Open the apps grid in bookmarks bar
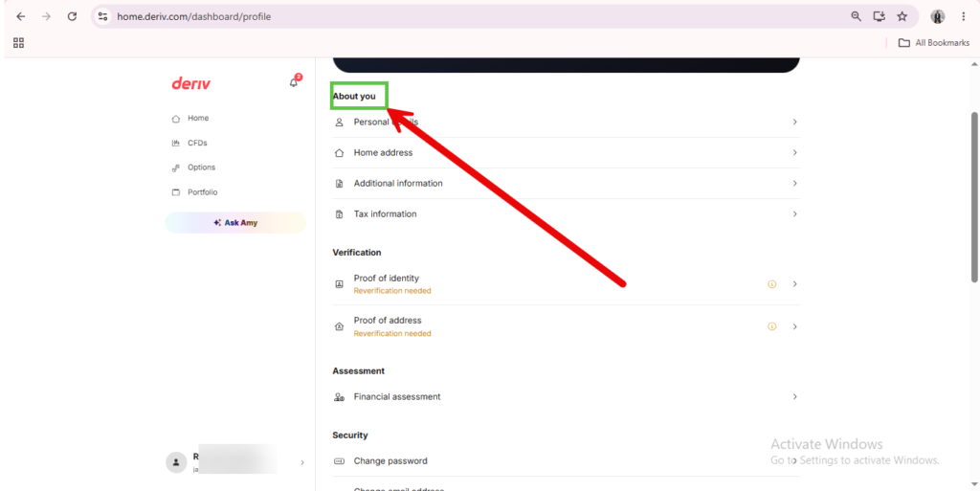Viewport: 980px width, 491px height. 18,43
